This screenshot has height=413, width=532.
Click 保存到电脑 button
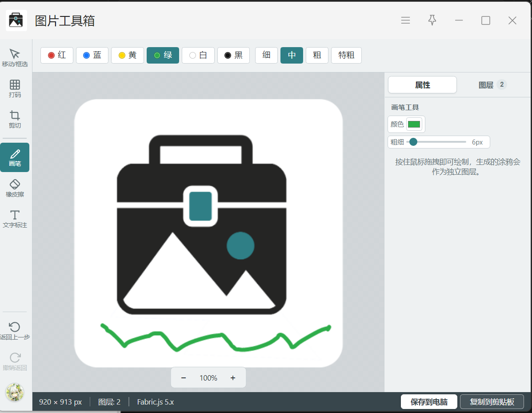tap(429, 402)
